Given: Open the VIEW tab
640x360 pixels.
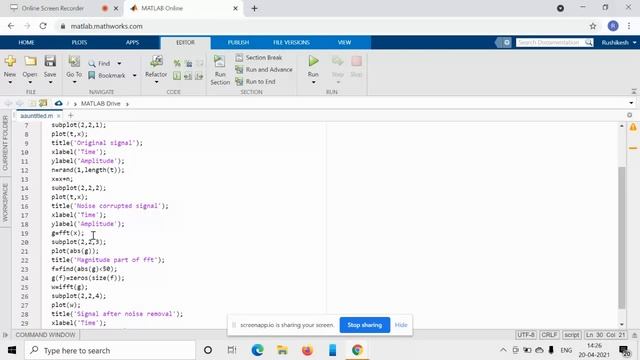Looking at the screenshot, I should click(344, 42).
